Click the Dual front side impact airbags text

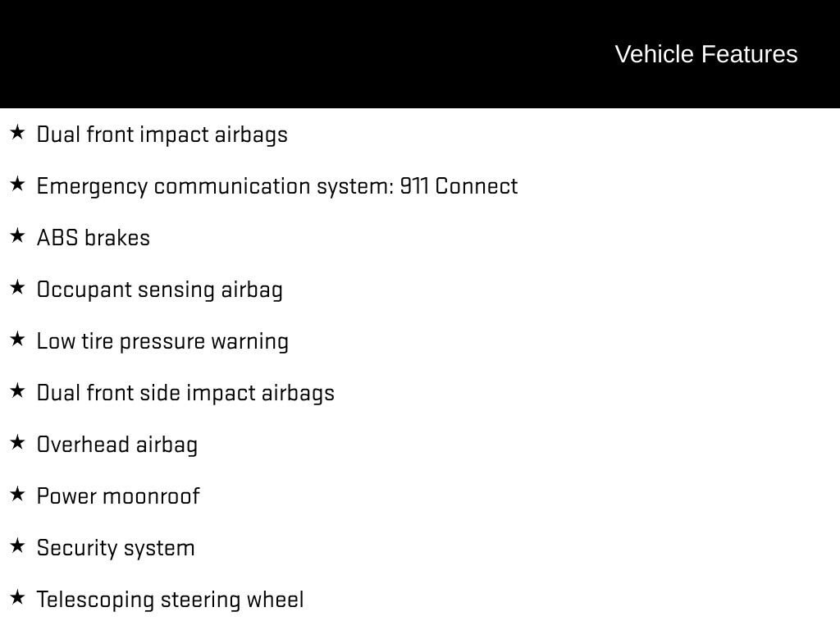[185, 393]
